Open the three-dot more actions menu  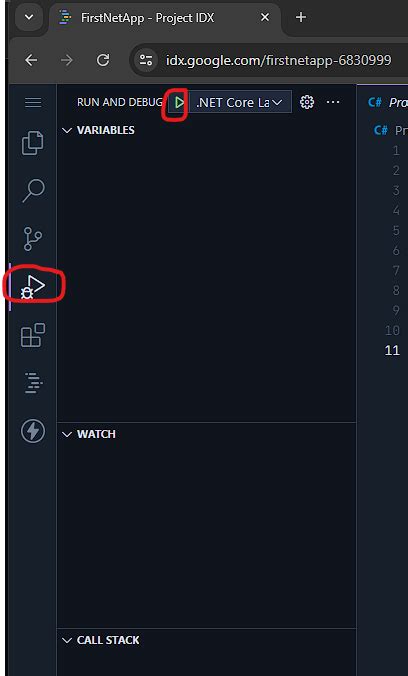tap(333, 102)
